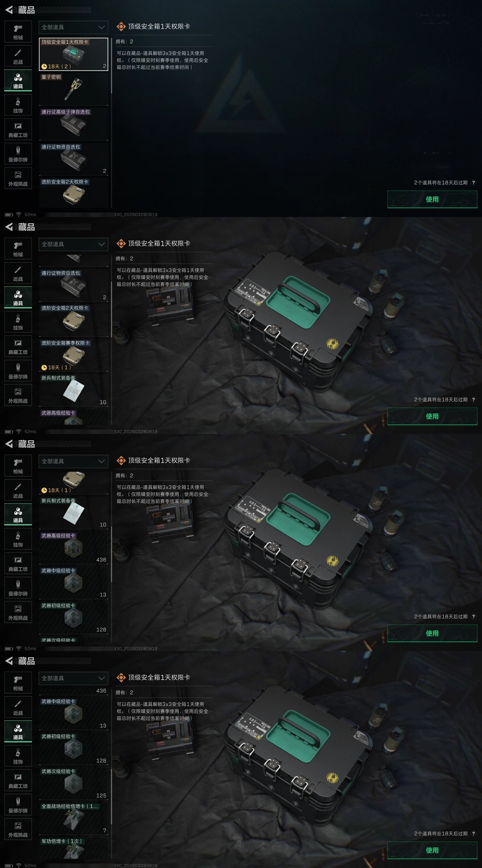Open 挂饰 charms icon on triangle-logo background screen
This screenshot has height=868, width=482.
click(18, 105)
